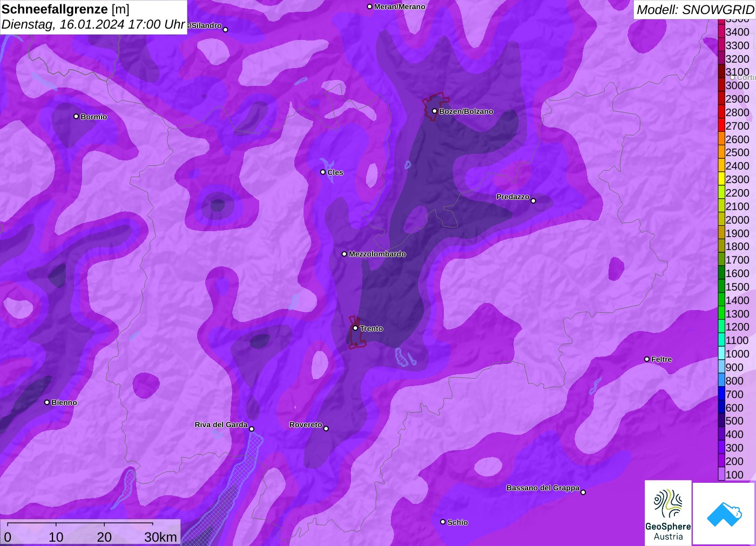Click the 100 light purple legend swatch
This screenshot has height=546, width=756.
(x=721, y=475)
